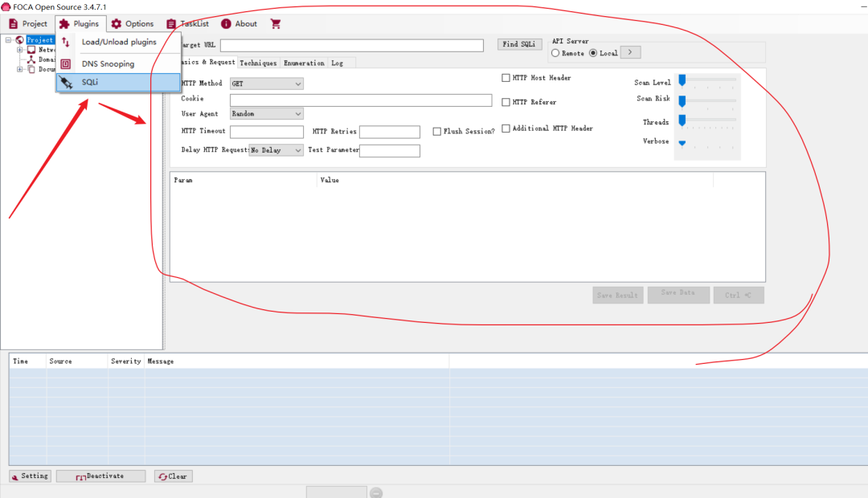Click the About info icon
The width and height of the screenshot is (868, 498).
(x=226, y=24)
